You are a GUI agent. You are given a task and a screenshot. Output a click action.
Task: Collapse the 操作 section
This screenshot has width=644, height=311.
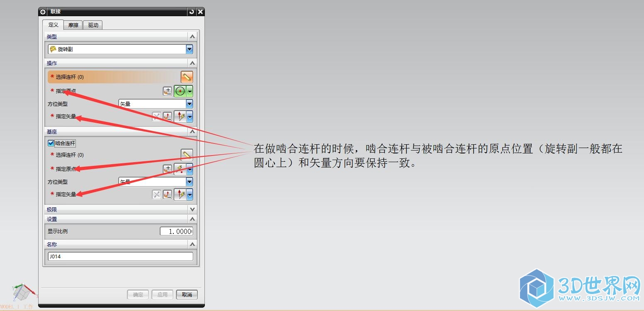coord(192,63)
